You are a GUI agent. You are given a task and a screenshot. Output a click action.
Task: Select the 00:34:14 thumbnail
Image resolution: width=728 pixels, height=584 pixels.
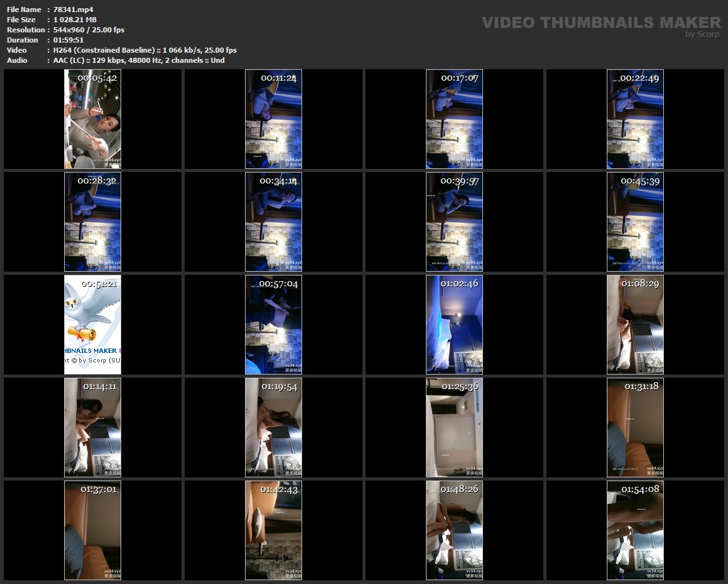click(x=274, y=222)
